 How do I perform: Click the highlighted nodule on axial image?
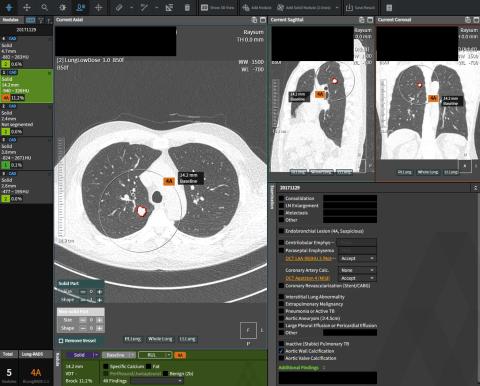(141, 211)
